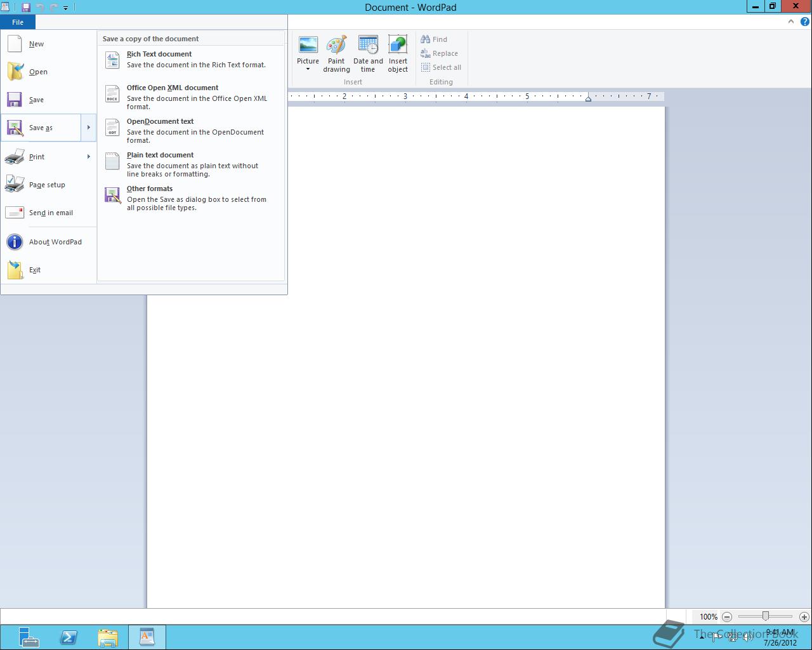Click the OpenDocument ODT icon
Image resolution: width=812 pixels, height=650 pixels.
(x=112, y=127)
